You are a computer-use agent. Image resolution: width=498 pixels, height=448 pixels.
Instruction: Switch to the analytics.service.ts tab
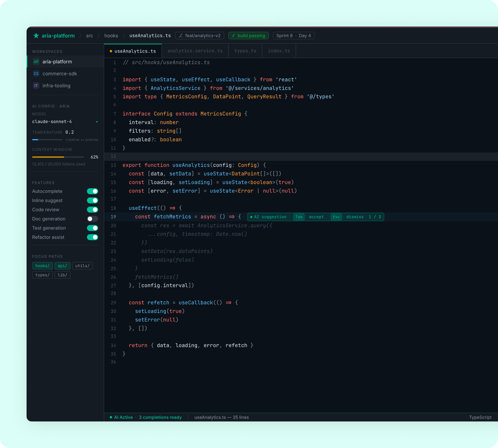(x=195, y=51)
